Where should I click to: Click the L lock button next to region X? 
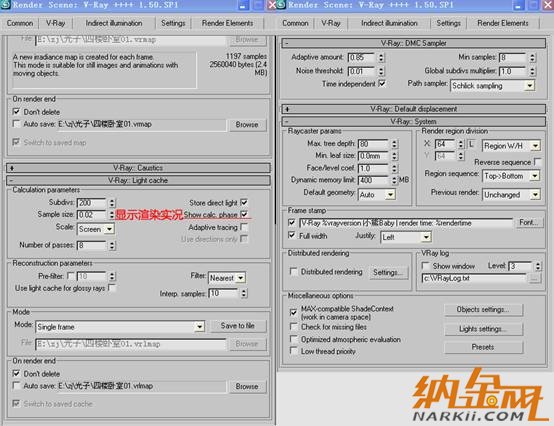(x=472, y=144)
